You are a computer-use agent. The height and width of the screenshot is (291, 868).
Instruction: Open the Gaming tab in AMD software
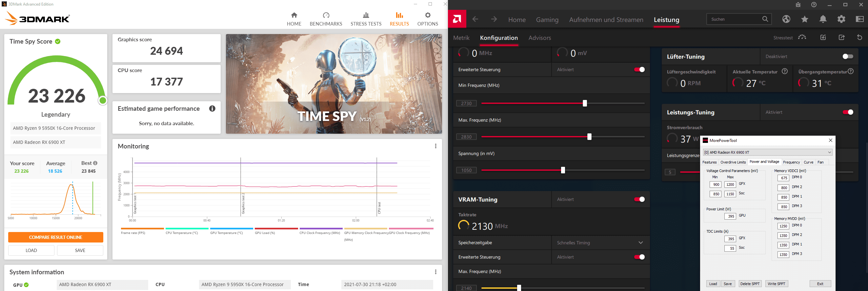[547, 20]
